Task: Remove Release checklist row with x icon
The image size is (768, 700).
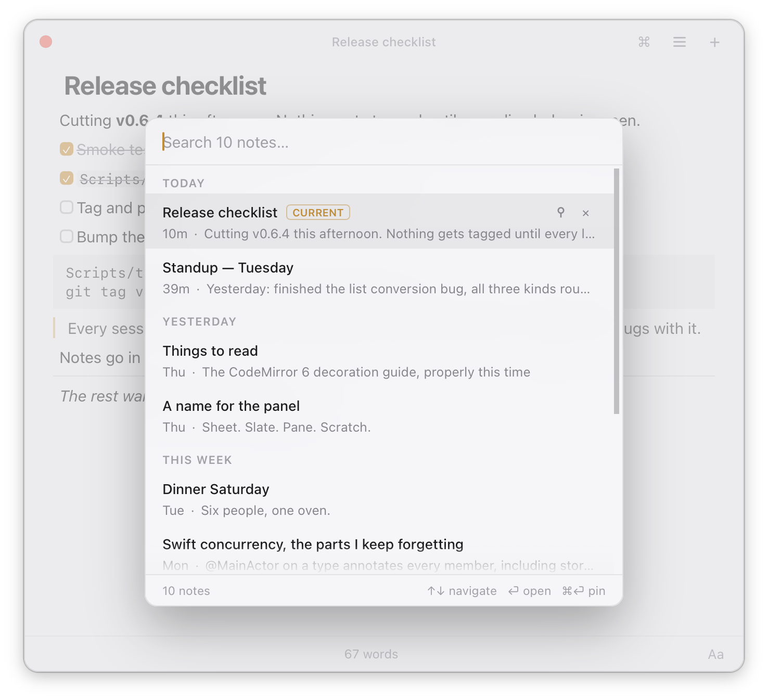Action: tap(585, 213)
